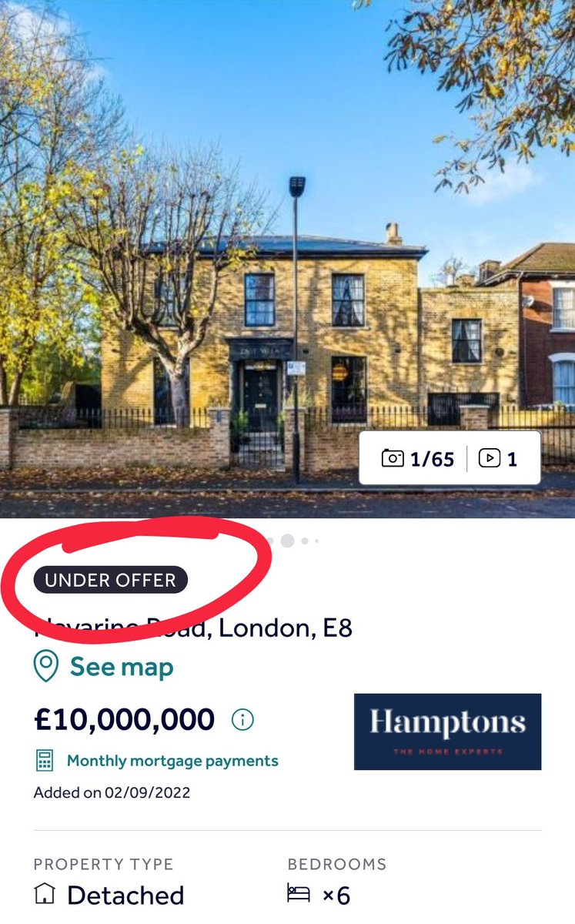Select the largest active carousel dot
This screenshot has height=924, width=575.
(287, 541)
